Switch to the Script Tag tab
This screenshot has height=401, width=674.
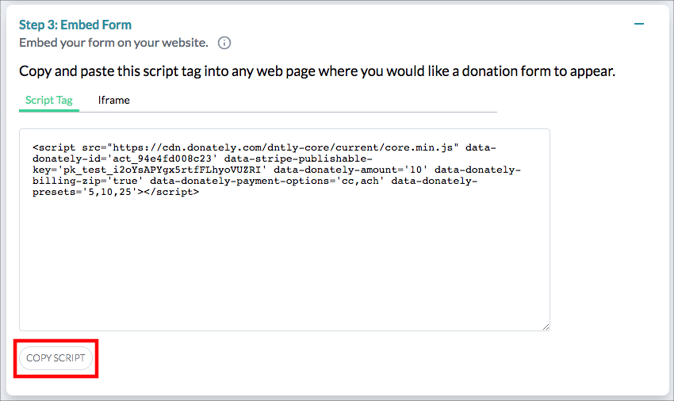49,100
